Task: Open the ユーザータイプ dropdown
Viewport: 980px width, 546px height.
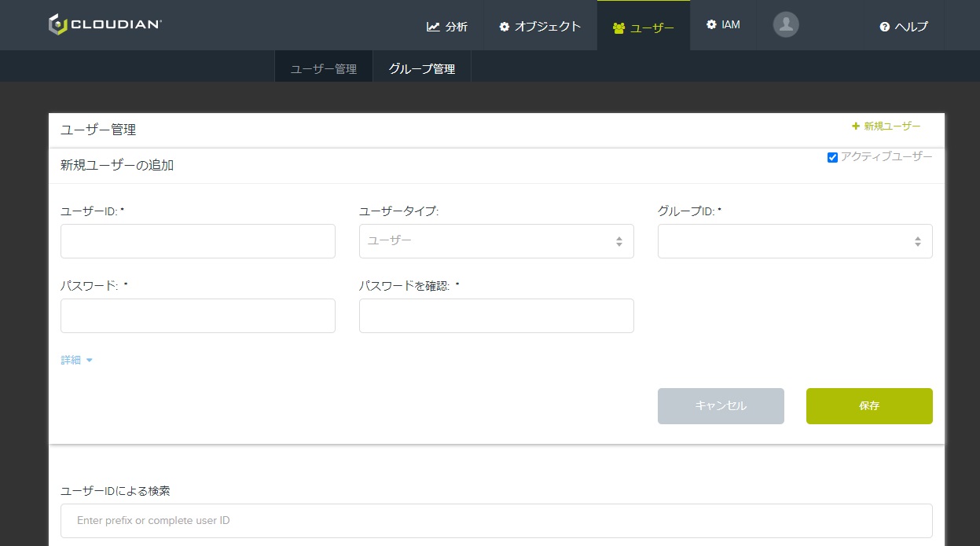Action: (496, 241)
